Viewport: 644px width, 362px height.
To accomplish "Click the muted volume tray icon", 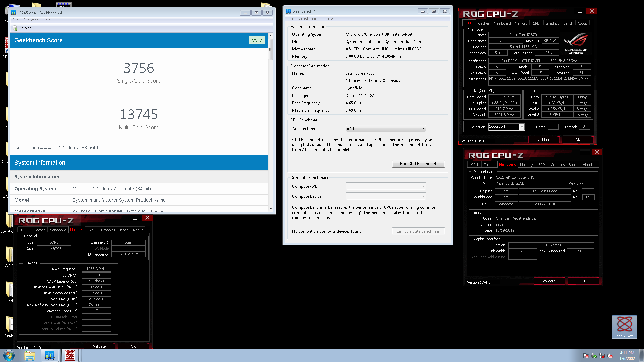I will [610, 356].
